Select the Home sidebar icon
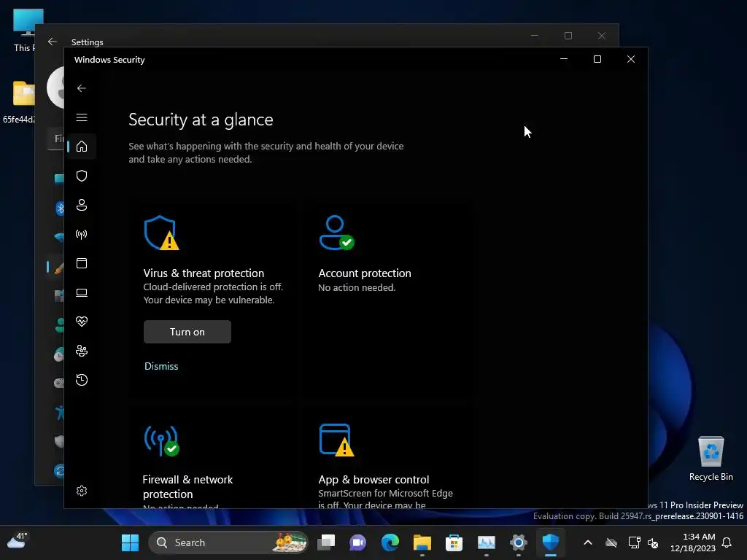Image resolution: width=747 pixels, height=560 pixels. point(82,146)
